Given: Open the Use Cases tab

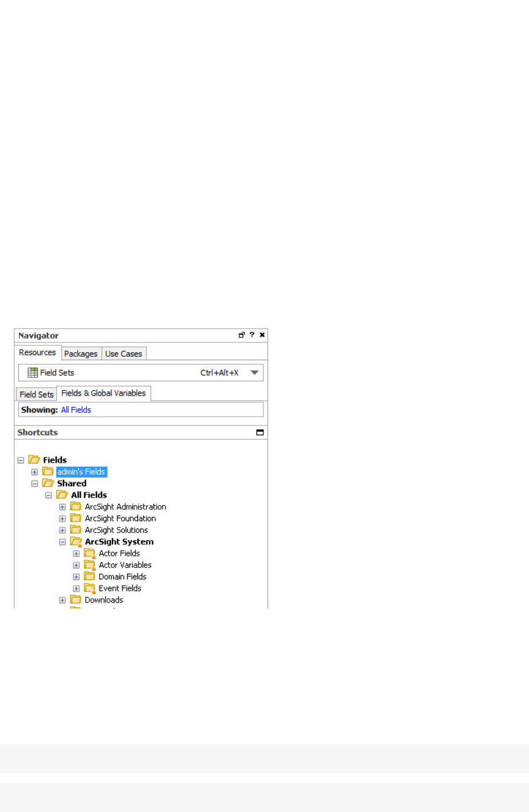Looking at the screenshot, I should [124, 354].
